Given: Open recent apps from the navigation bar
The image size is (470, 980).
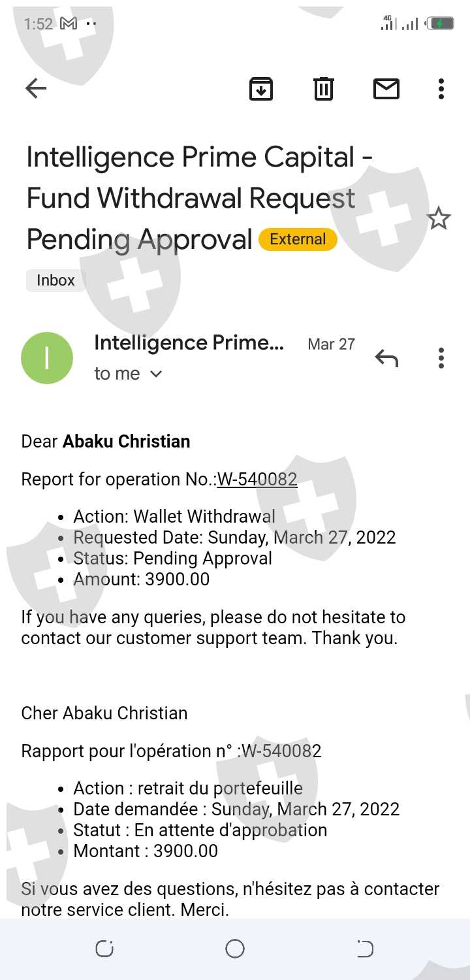Looking at the screenshot, I should tap(104, 949).
